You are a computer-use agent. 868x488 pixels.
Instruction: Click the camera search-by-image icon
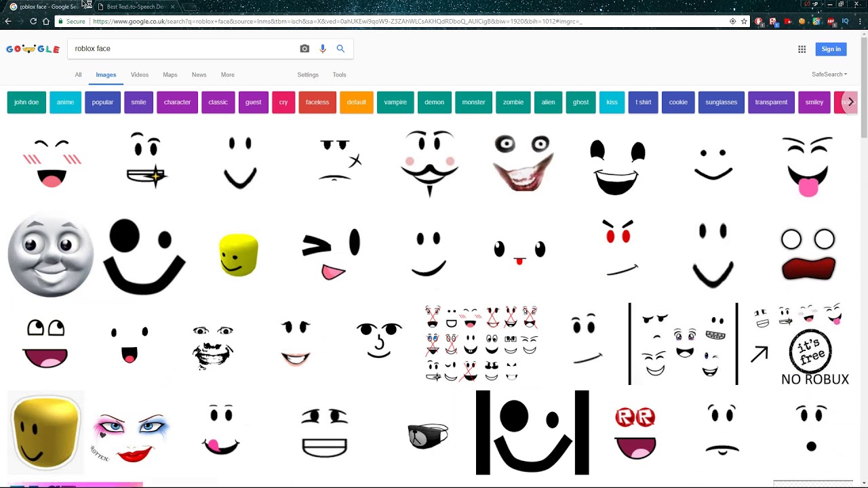(x=304, y=49)
